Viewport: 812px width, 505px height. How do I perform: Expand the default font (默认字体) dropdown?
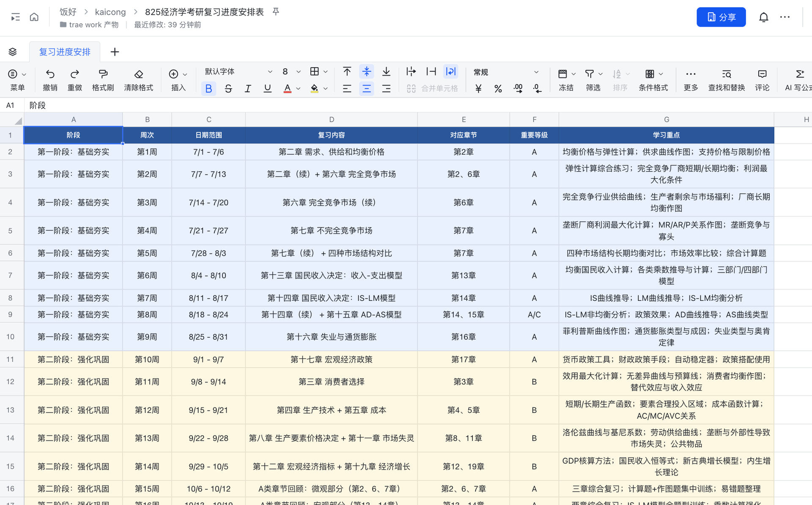pos(239,71)
